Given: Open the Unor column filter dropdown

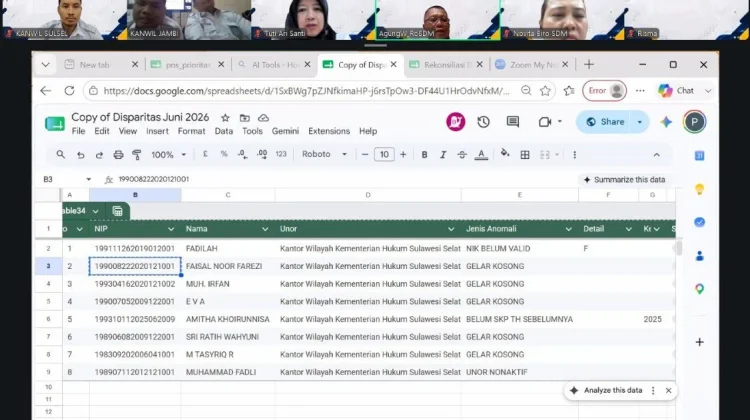Looking at the screenshot, I should 451,229.
